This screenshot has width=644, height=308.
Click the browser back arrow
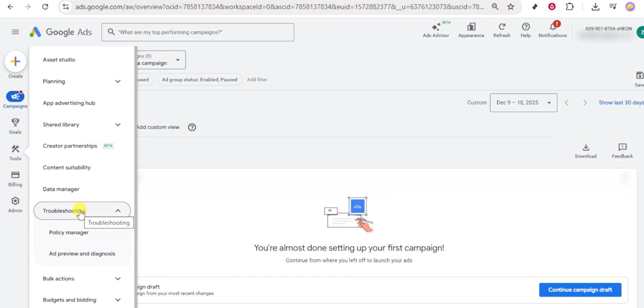tap(11, 7)
